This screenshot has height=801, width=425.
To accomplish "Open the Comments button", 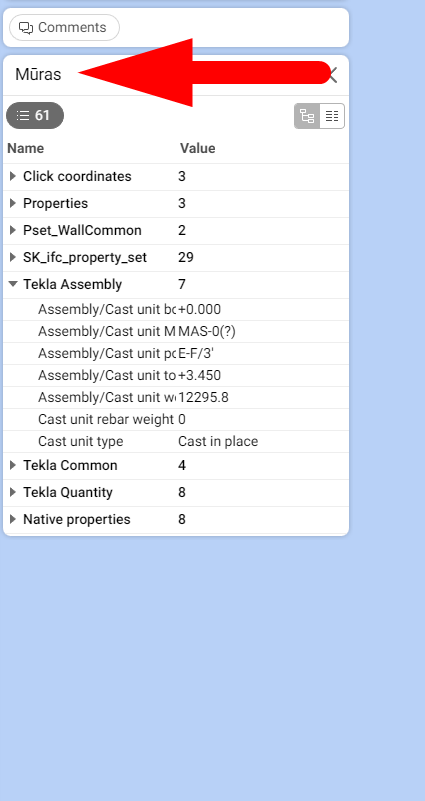I will (x=64, y=28).
